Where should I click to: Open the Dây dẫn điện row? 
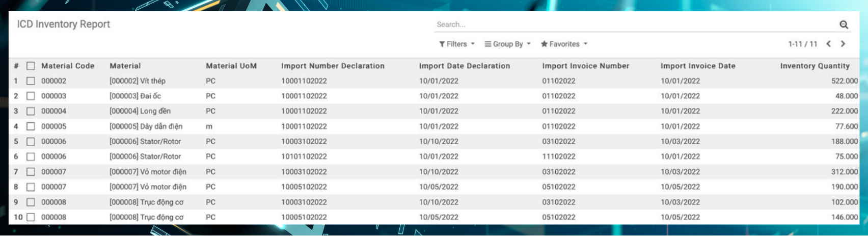click(146, 126)
